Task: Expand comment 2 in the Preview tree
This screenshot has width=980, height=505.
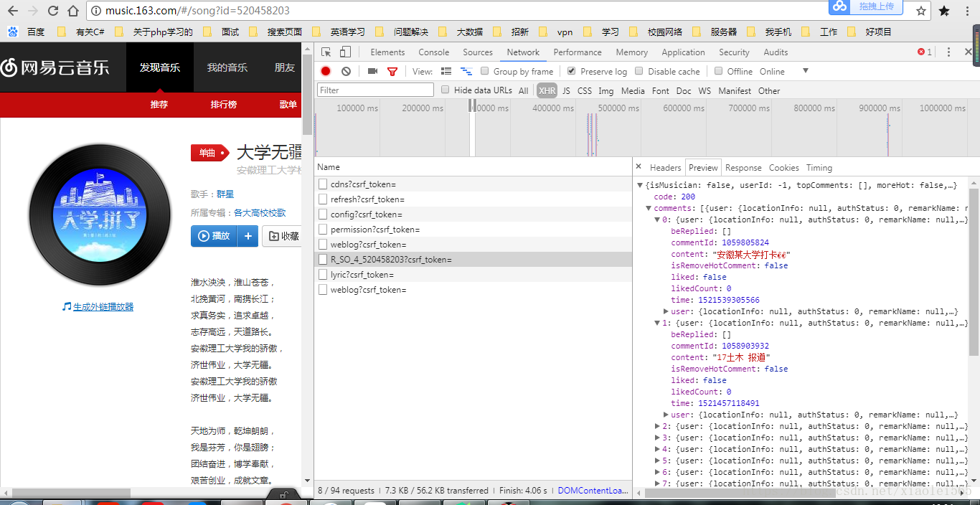Action: click(657, 426)
